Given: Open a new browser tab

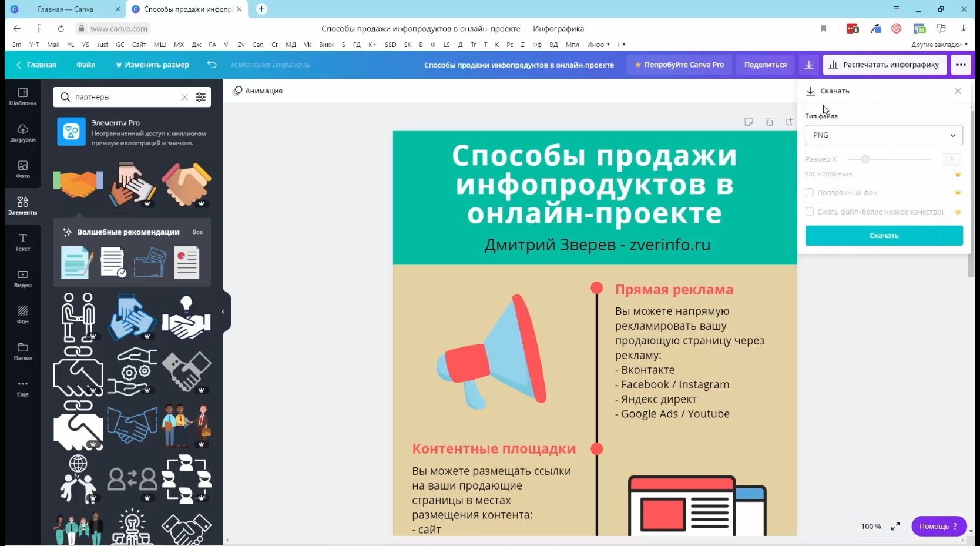Looking at the screenshot, I should point(262,9).
